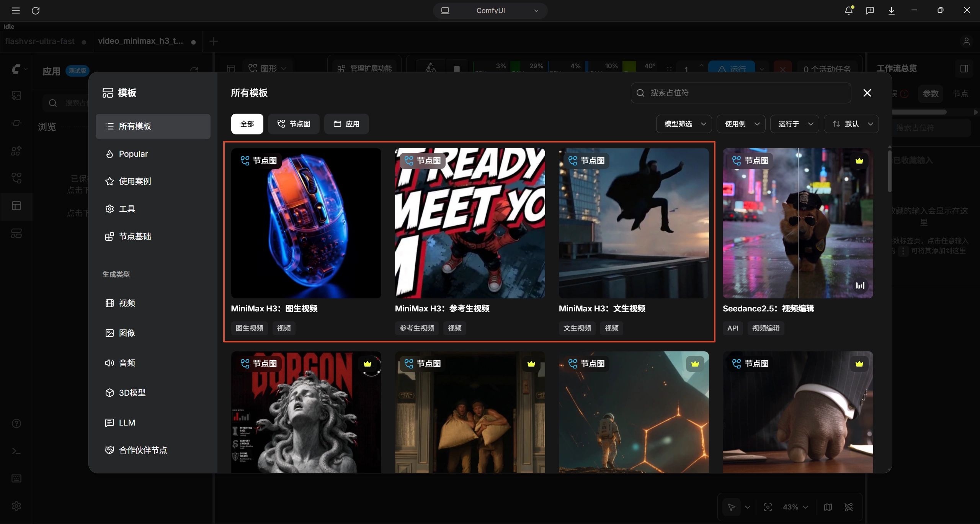Screen dimensions: 980x524
Task: Select the Popular category
Action: pos(153,154)
